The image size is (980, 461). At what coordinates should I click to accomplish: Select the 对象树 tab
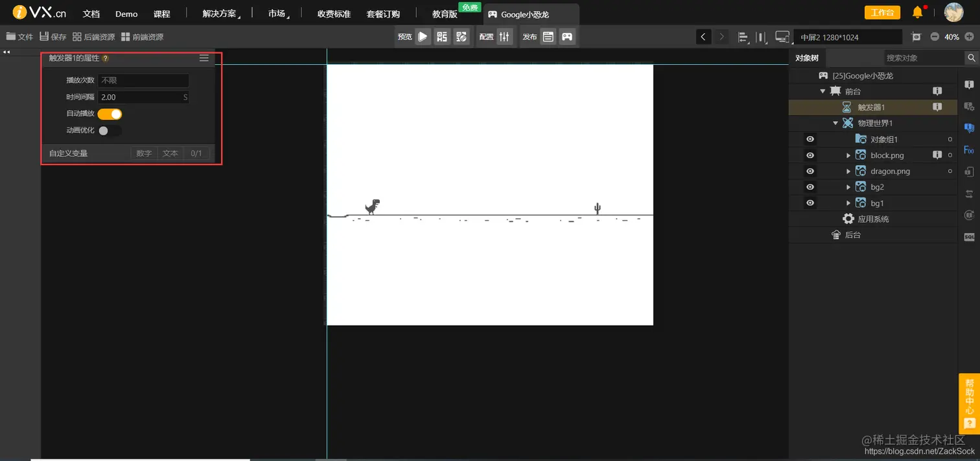[x=807, y=58]
